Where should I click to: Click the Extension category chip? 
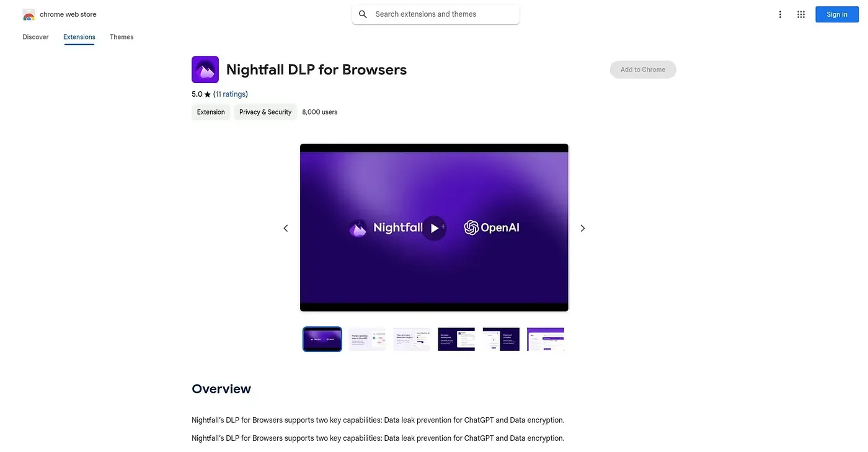(211, 112)
